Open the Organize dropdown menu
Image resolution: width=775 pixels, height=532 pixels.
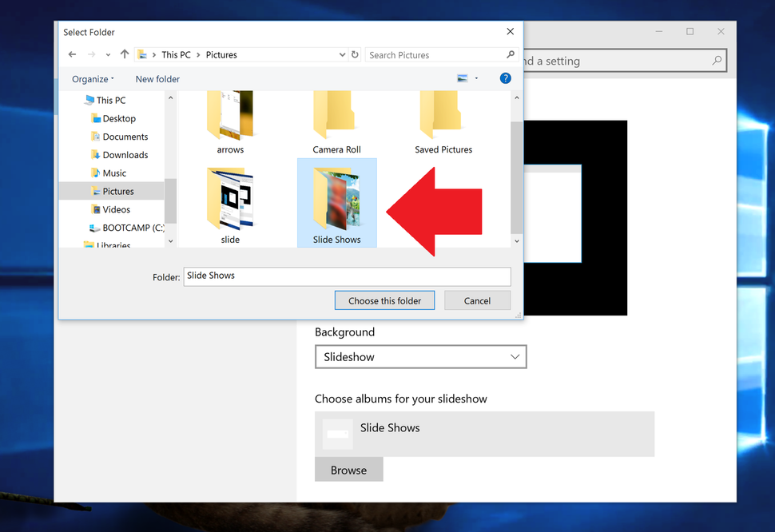(x=92, y=78)
